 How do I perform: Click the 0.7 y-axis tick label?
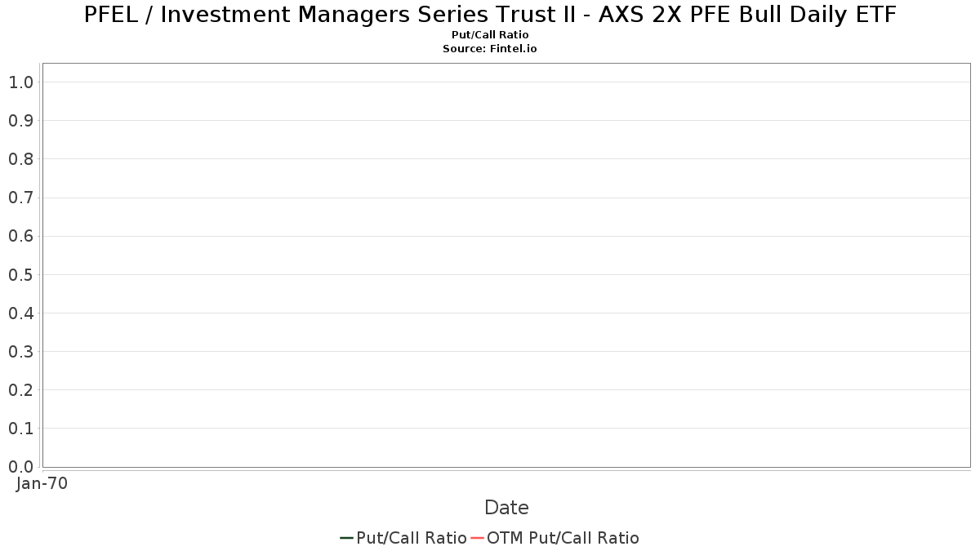coord(20,198)
